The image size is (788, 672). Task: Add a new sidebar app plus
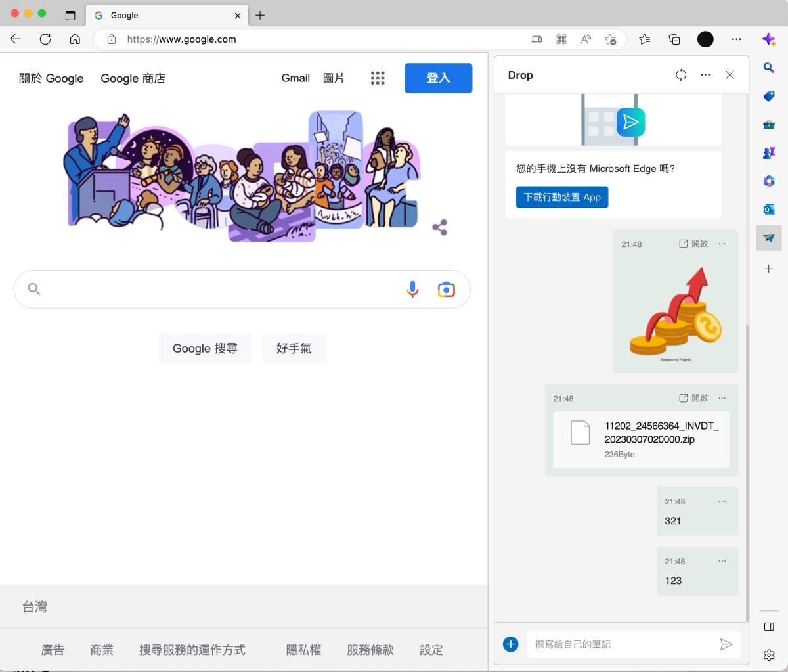(769, 269)
